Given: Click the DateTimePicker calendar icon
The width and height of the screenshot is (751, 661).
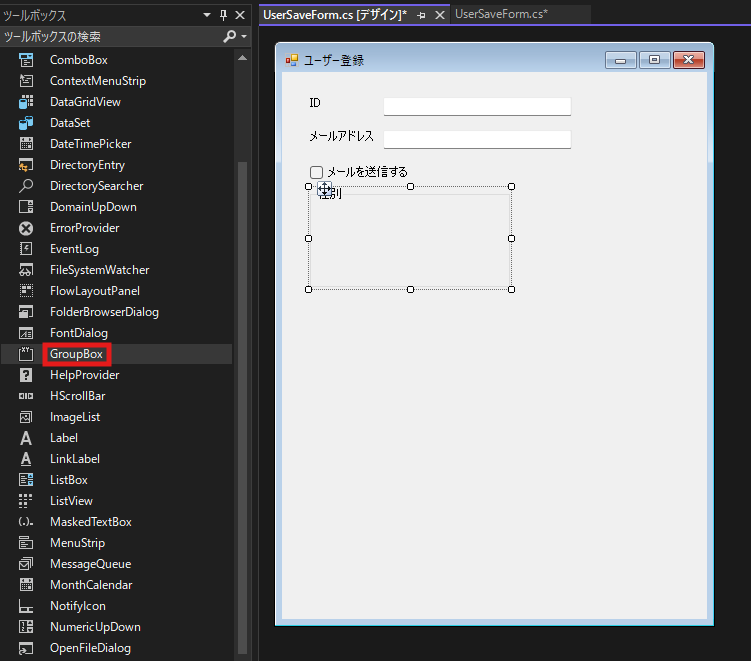Looking at the screenshot, I should [x=26, y=144].
